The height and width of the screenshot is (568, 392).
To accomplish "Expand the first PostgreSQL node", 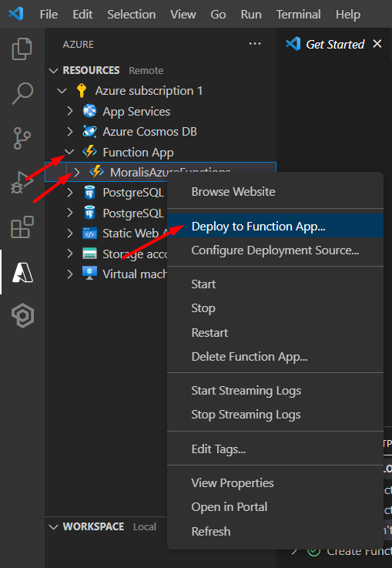I will pyautogui.click(x=70, y=193).
